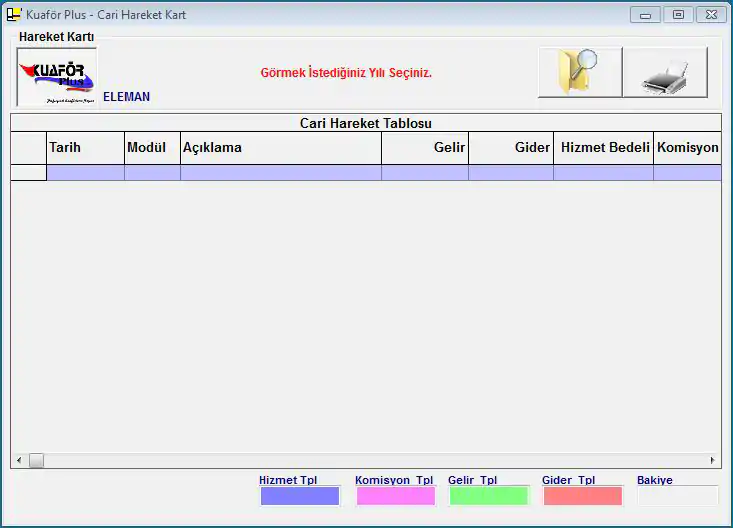This screenshot has width=733, height=528.
Task: Click the application icon in title bar
Action: click(x=14, y=15)
